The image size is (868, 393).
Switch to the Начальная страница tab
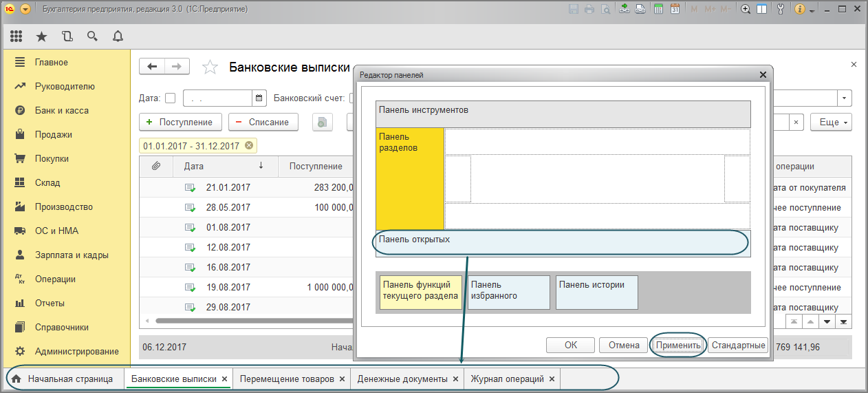63,379
